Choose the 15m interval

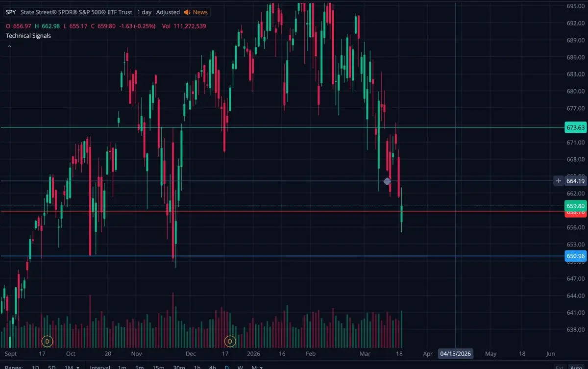[158, 367]
